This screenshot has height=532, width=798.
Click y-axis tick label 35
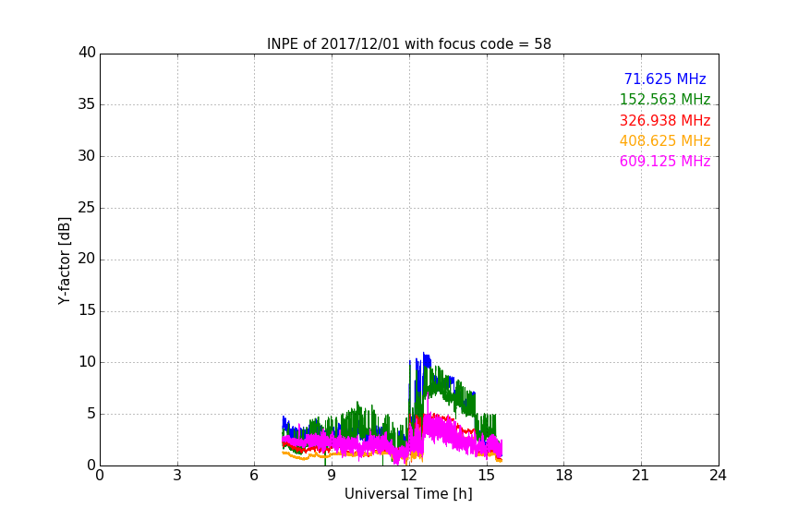point(87,104)
